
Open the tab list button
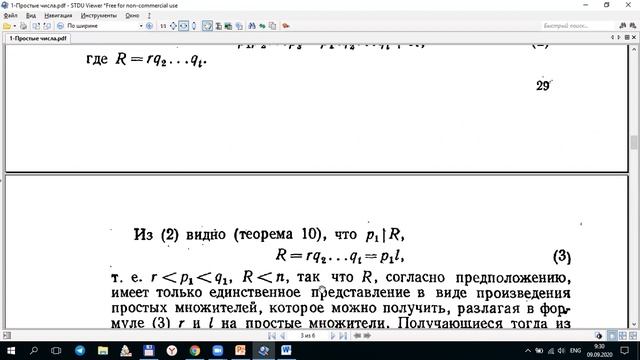[627, 37]
